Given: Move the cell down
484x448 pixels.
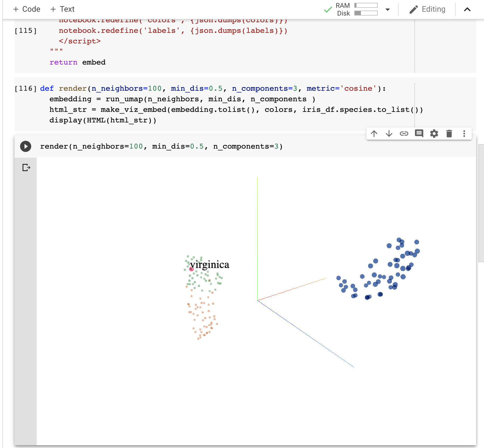Looking at the screenshot, I should coord(389,134).
